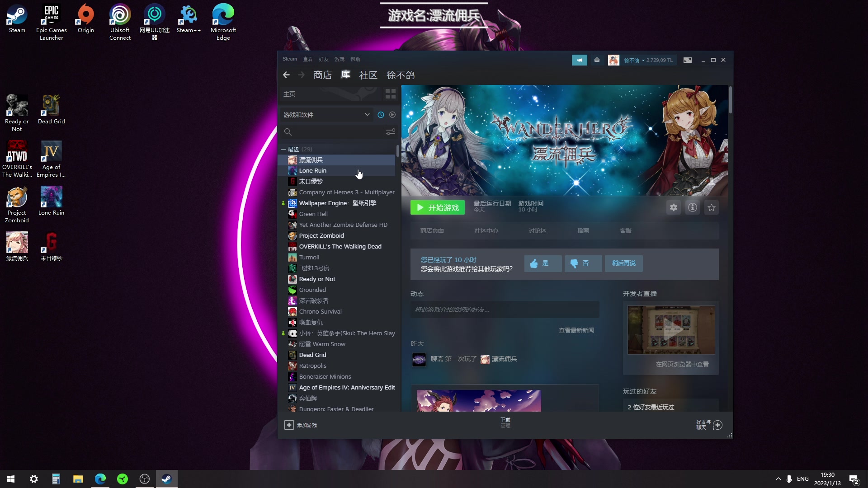The height and width of the screenshot is (488, 868).
Task: Open Ubisoft Connect desktop icon
Action: (120, 22)
